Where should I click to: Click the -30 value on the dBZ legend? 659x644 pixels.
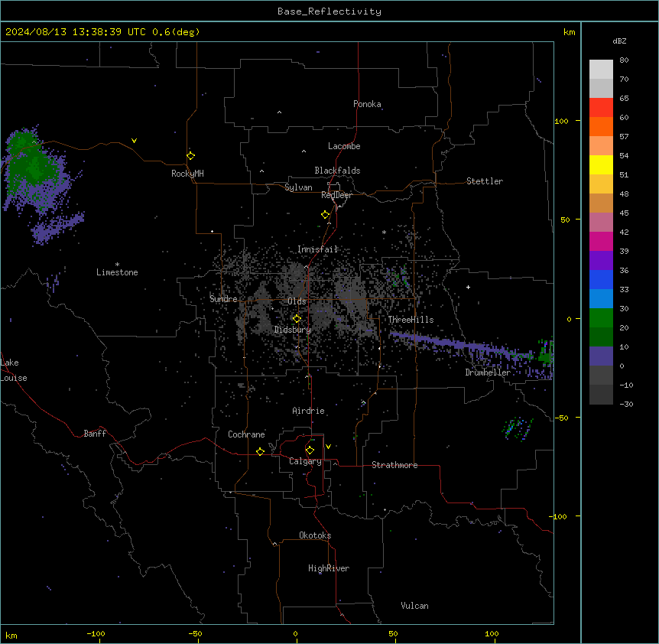(626, 404)
